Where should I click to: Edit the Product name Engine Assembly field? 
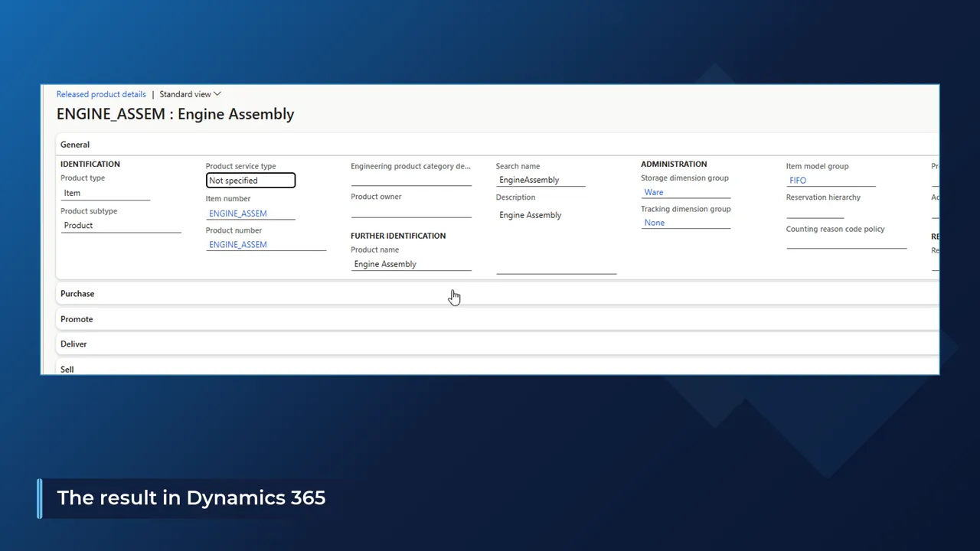(x=411, y=264)
